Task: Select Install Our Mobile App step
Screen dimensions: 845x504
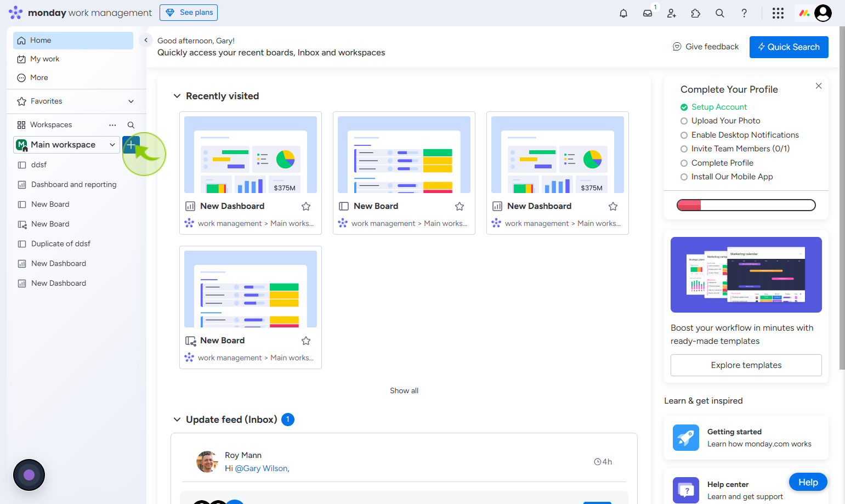Action: point(727,177)
